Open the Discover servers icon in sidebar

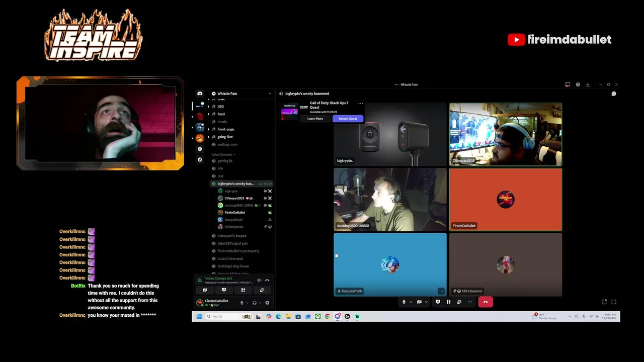coord(200,159)
